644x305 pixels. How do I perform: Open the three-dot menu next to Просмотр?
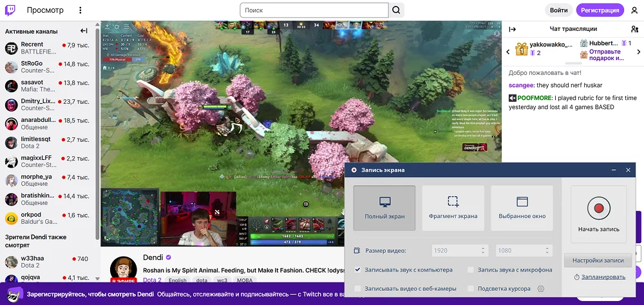tap(80, 10)
